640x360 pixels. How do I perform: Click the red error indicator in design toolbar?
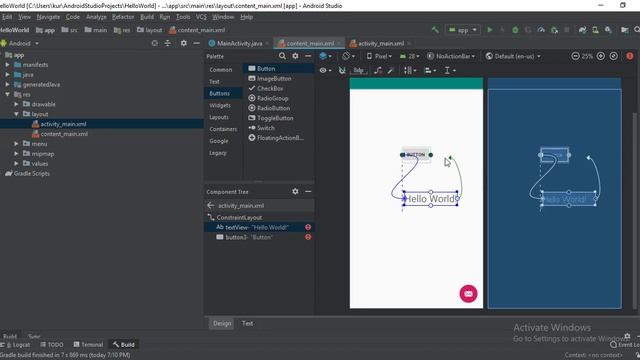point(630,56)
